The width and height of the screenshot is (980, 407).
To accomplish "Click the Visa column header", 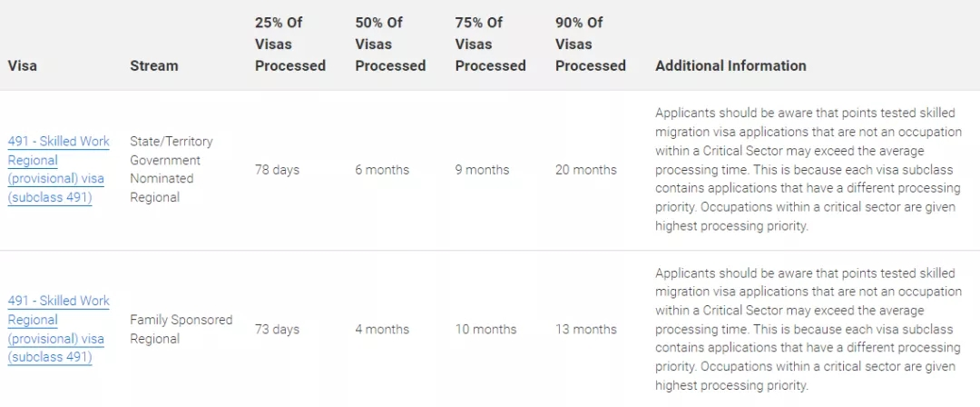I will tap(23, 65).
